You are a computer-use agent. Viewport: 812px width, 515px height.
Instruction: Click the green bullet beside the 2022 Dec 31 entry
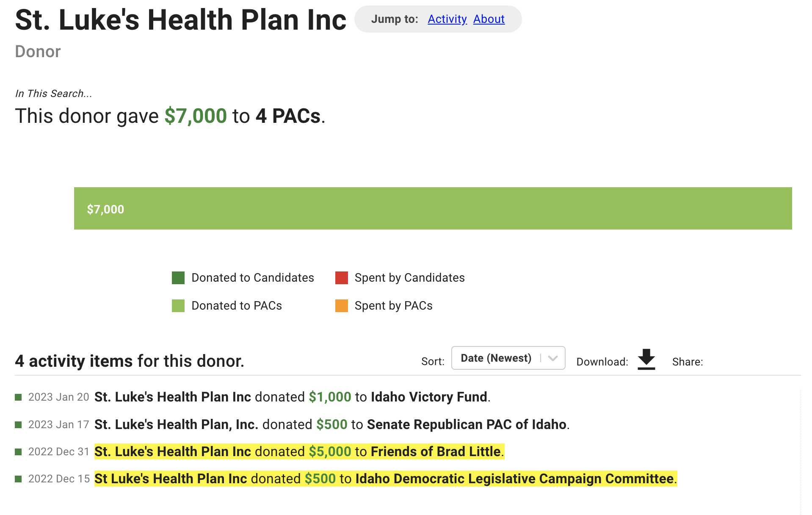[18, 452]
